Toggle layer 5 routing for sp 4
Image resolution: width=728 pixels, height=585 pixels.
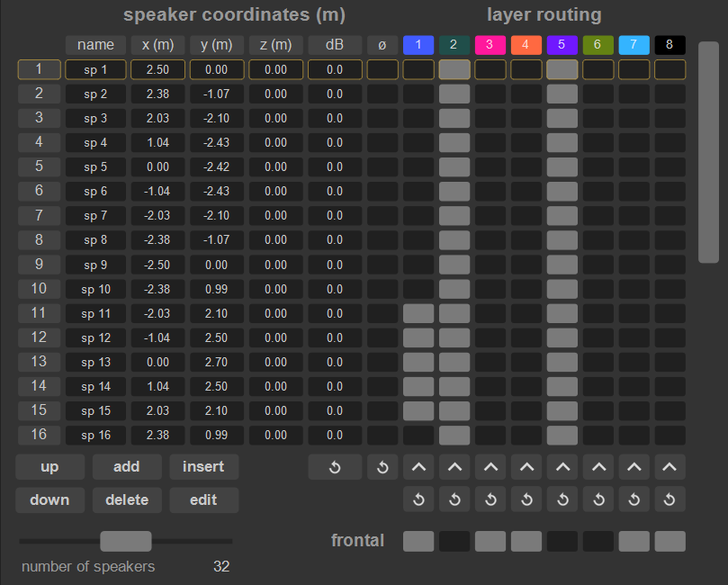[x=562, y=142]
